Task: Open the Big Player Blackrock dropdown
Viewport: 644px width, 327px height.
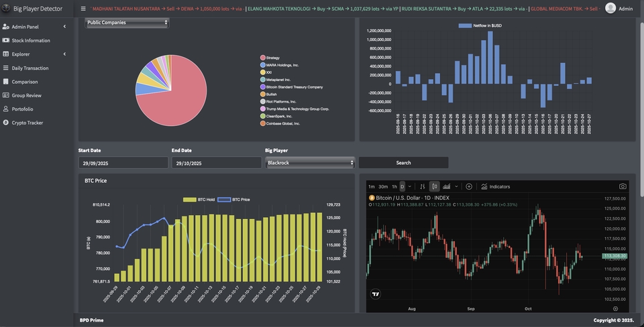Action: pyautogui.click(x=309, y=163)
